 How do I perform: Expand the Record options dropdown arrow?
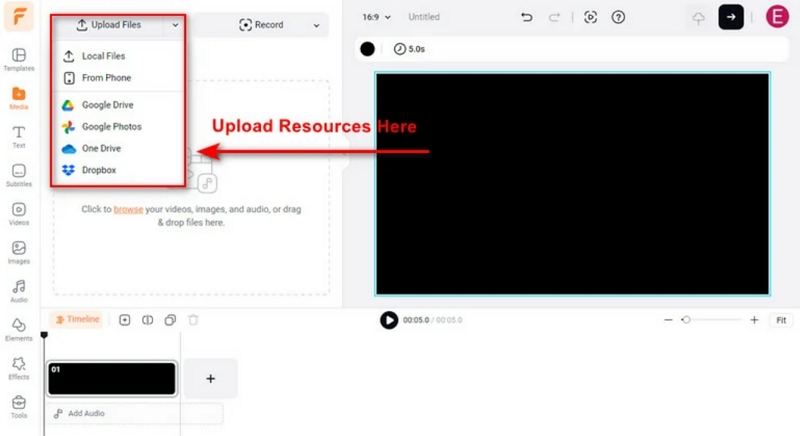click(x=316, y=25)
